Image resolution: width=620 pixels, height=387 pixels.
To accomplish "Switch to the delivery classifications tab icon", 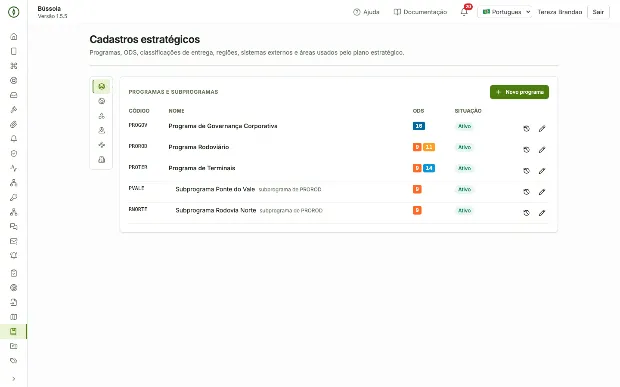I will tap(102, 116).
